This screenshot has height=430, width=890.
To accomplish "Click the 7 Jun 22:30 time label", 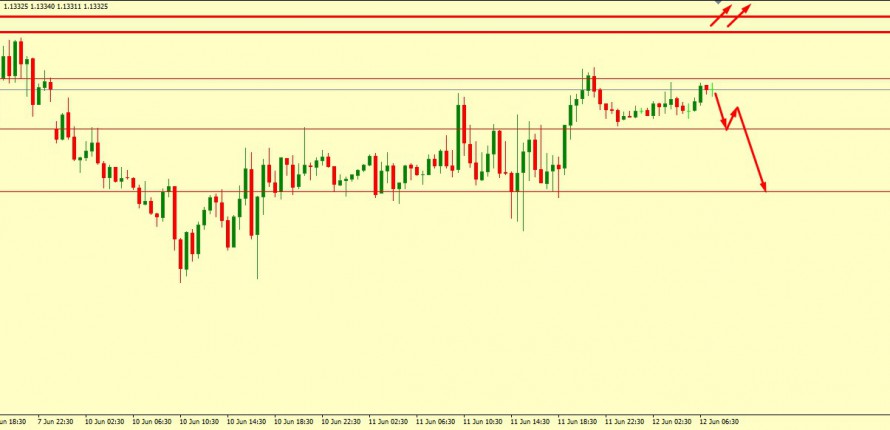I will pos(60,422).
